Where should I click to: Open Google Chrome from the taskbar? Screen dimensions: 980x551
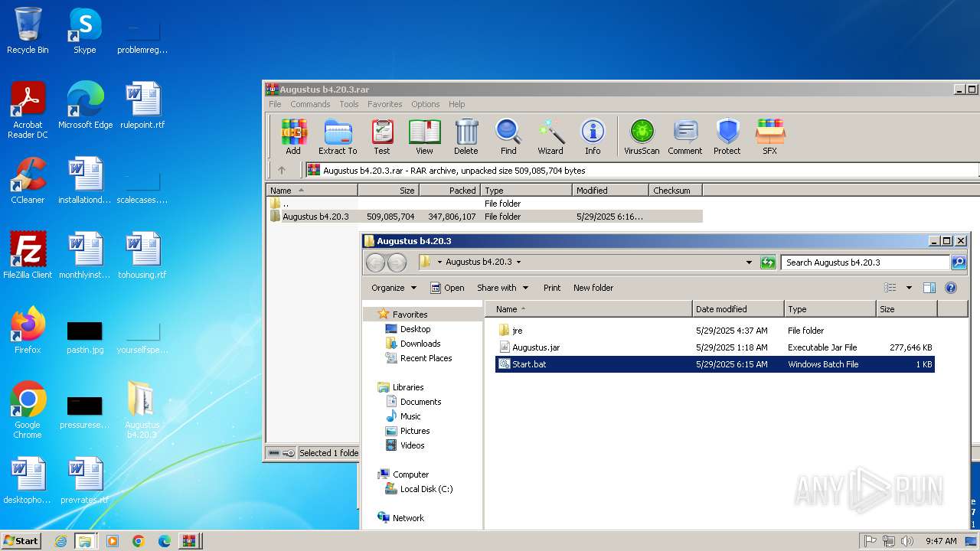click(x=139, y=541)
